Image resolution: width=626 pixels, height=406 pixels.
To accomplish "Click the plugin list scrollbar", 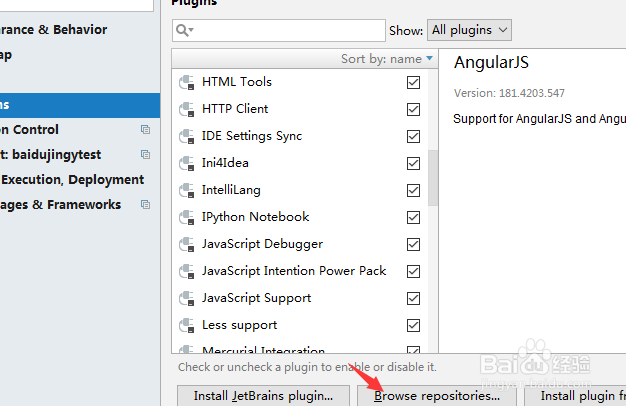I will click(x=432, y=178).
